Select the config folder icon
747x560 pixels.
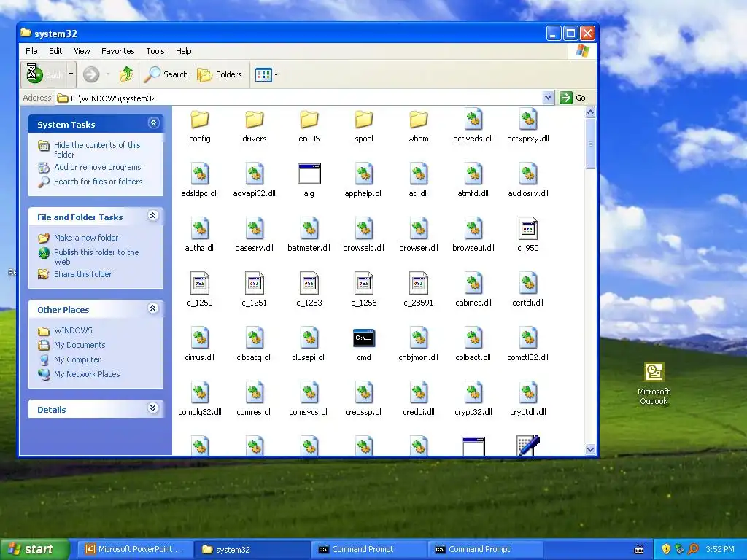coord(200,120)
